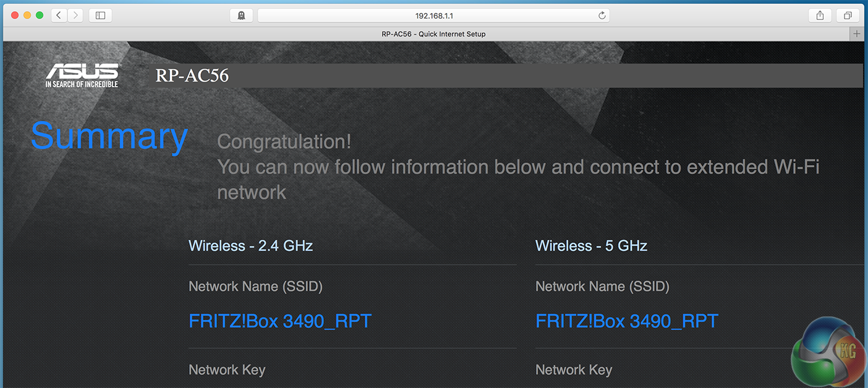
Task: Open the Share menu
Action: pos(820,15)
